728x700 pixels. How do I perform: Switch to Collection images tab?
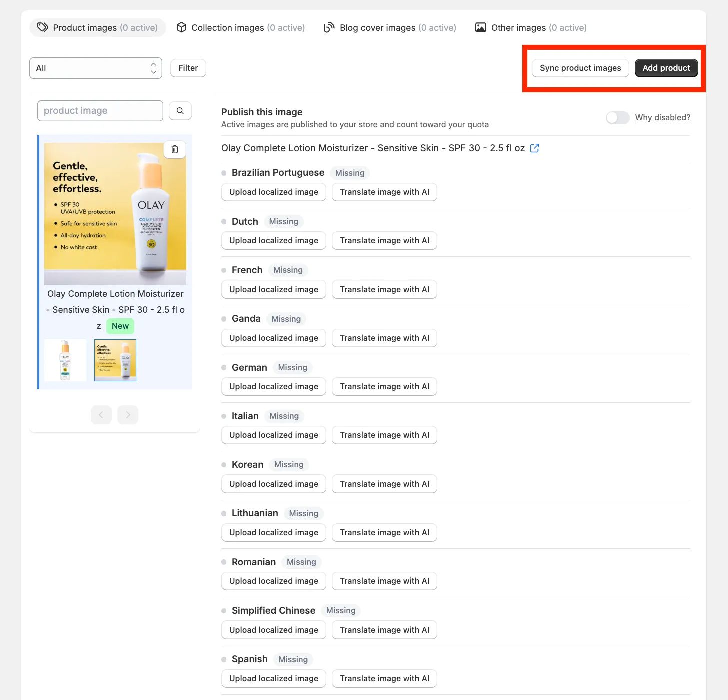[241, 28]
